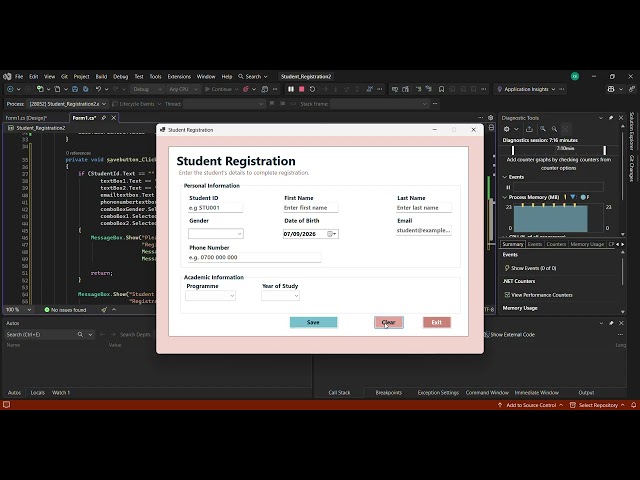
Task: Pause debugging with the Break All icon
Action: 291,89
